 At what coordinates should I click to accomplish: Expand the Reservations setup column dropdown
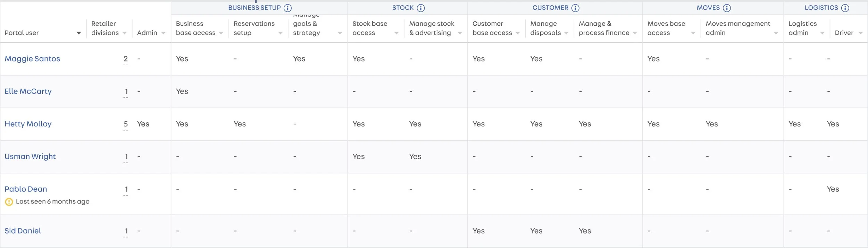281,33
